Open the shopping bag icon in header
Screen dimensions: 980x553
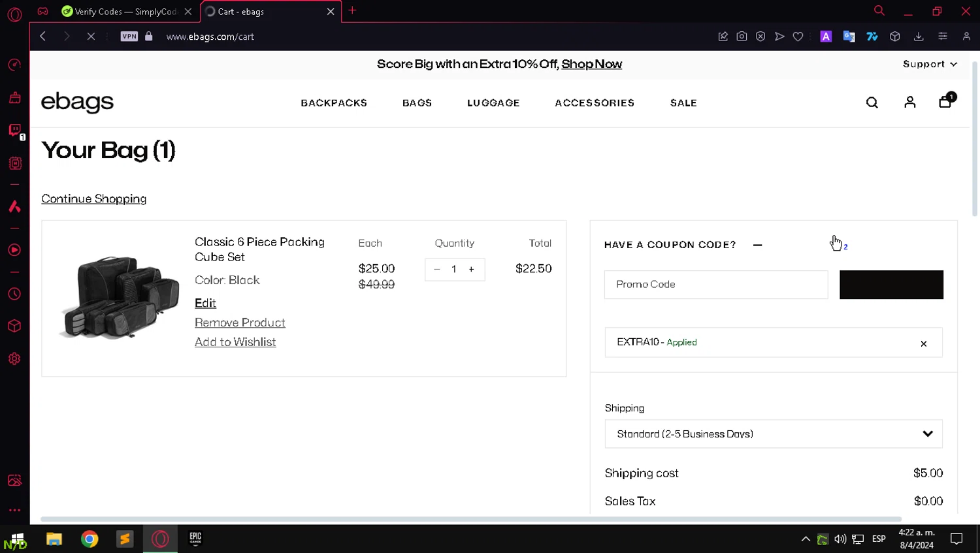[945, 101]
